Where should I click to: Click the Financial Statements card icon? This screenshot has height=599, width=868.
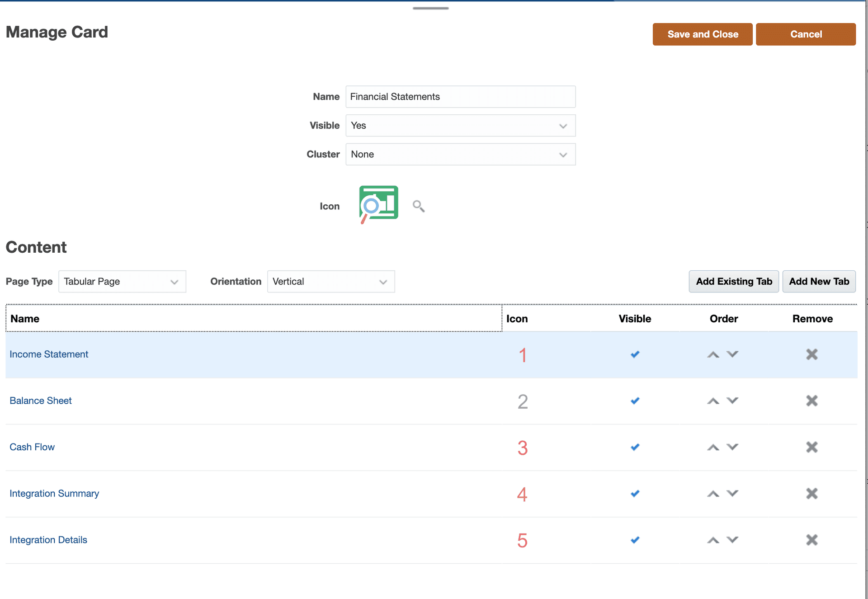click(x=378, y=204)
